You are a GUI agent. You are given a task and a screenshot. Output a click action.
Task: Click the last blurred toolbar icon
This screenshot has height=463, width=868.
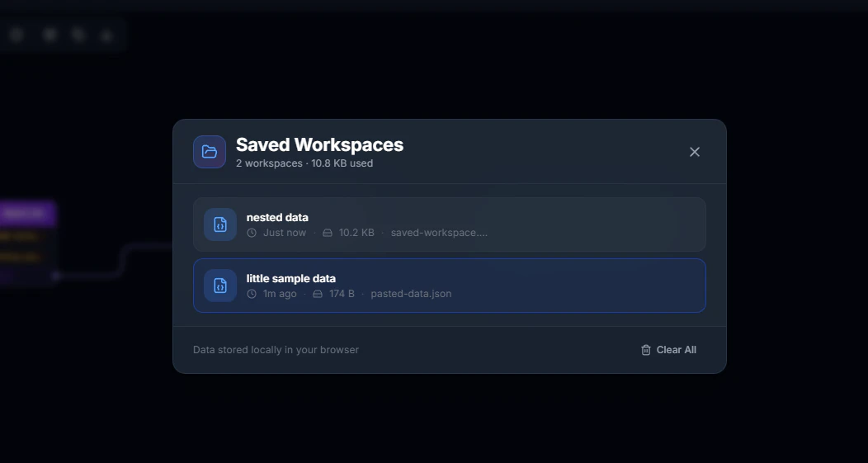106,36
